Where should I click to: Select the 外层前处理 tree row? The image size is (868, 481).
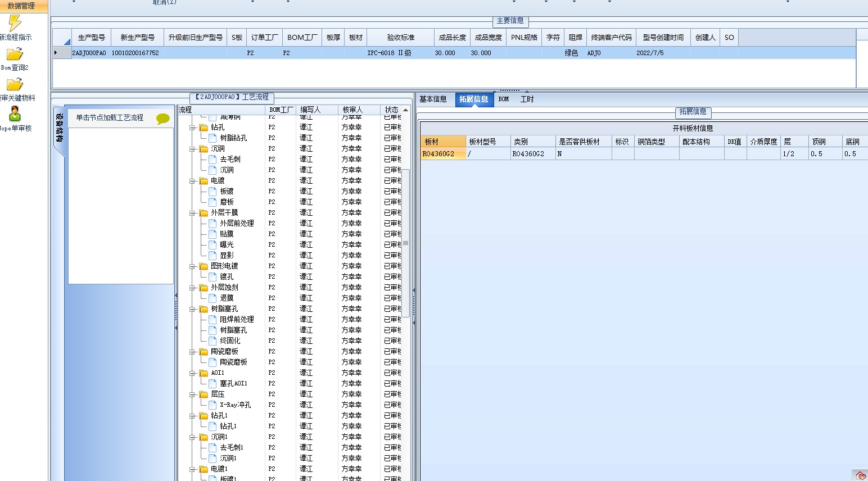[237, 224]
